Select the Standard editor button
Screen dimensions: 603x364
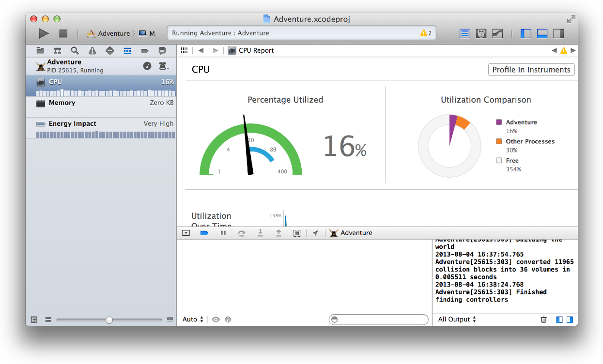(465, 33)
